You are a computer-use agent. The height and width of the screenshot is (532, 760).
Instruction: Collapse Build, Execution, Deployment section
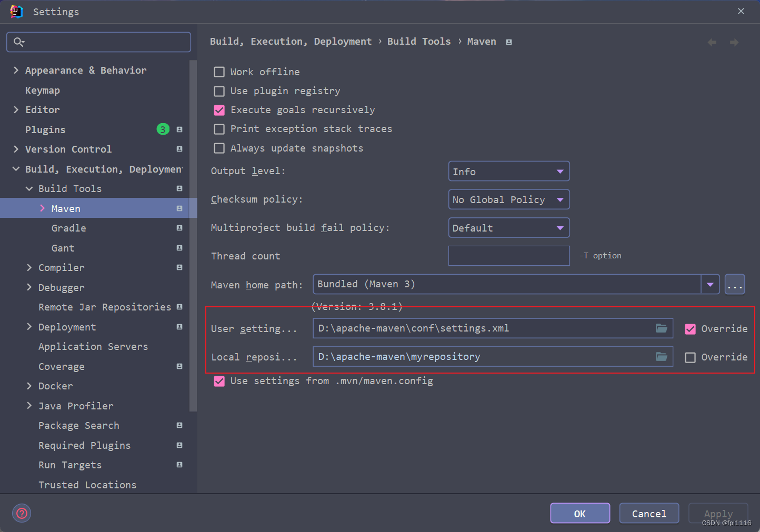(x=16, y=169)
